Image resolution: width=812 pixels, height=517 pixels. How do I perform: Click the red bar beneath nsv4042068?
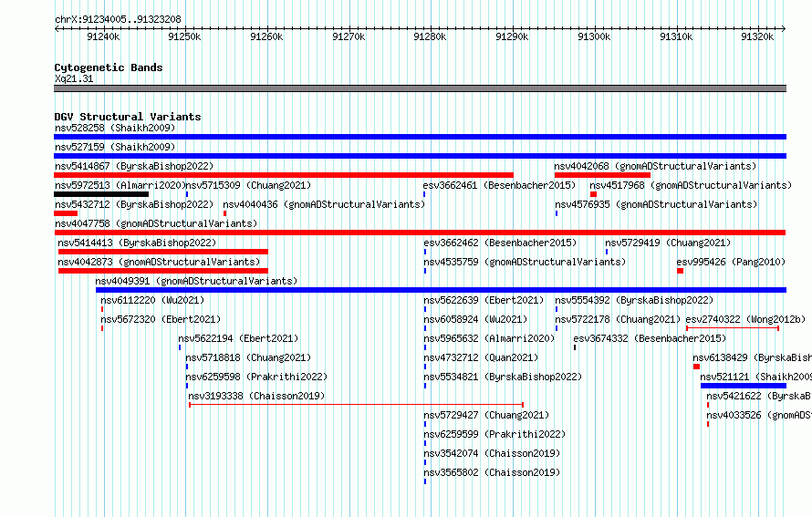coord(602,175)
